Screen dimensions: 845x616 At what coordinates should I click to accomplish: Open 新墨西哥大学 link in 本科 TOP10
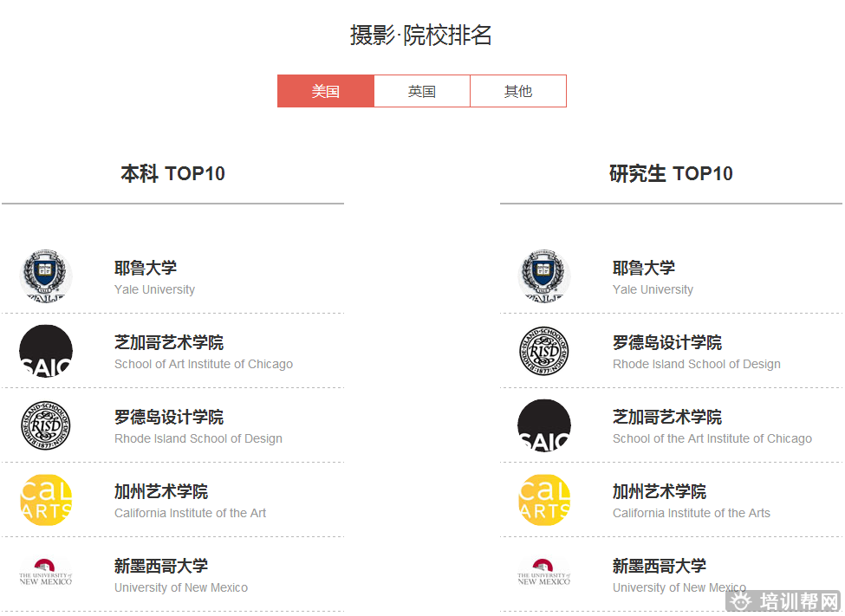[x=161, y=566]
